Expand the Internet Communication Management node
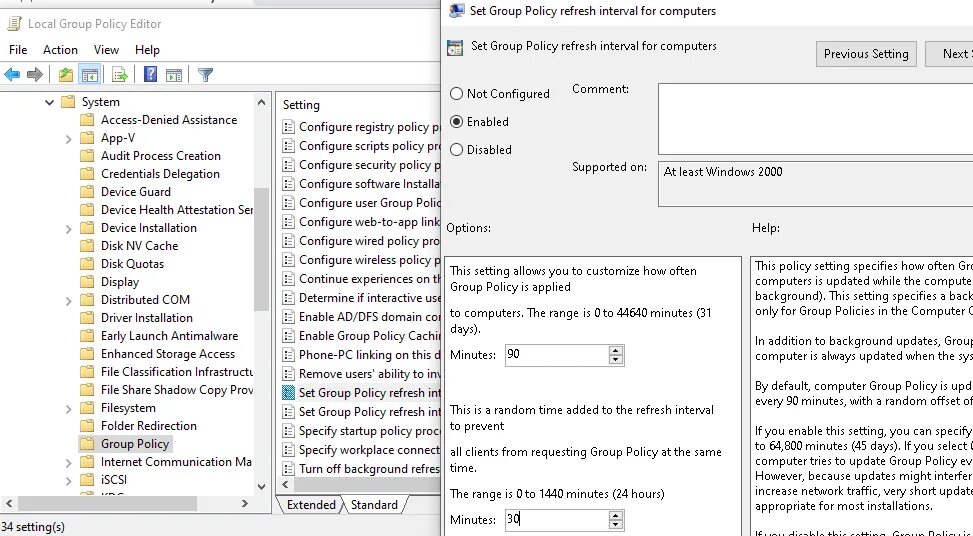 68,463
